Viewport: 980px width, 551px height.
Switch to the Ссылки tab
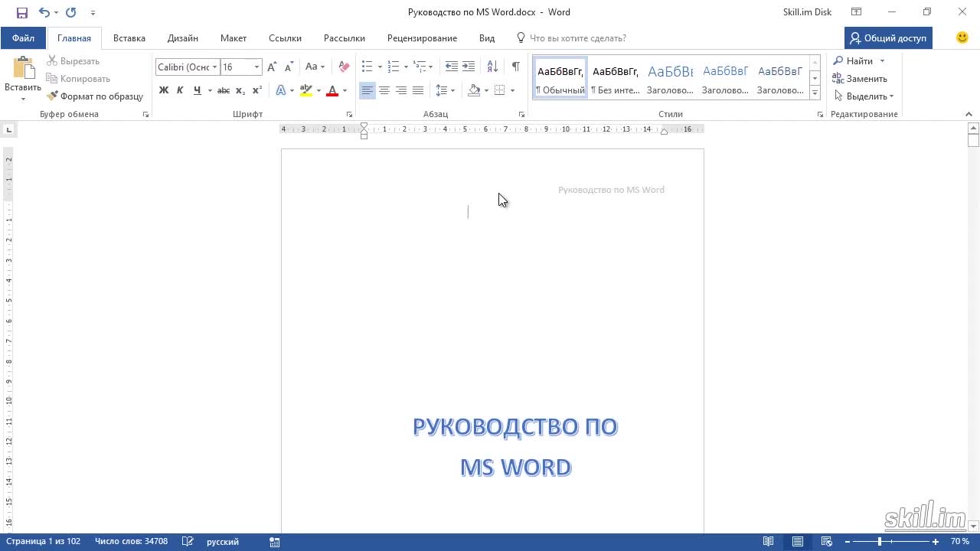click(285, 37)
